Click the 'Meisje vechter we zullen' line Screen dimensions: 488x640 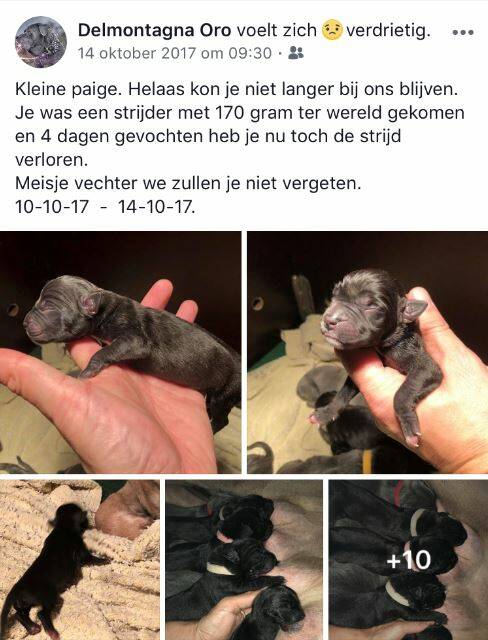click(188, 183)
